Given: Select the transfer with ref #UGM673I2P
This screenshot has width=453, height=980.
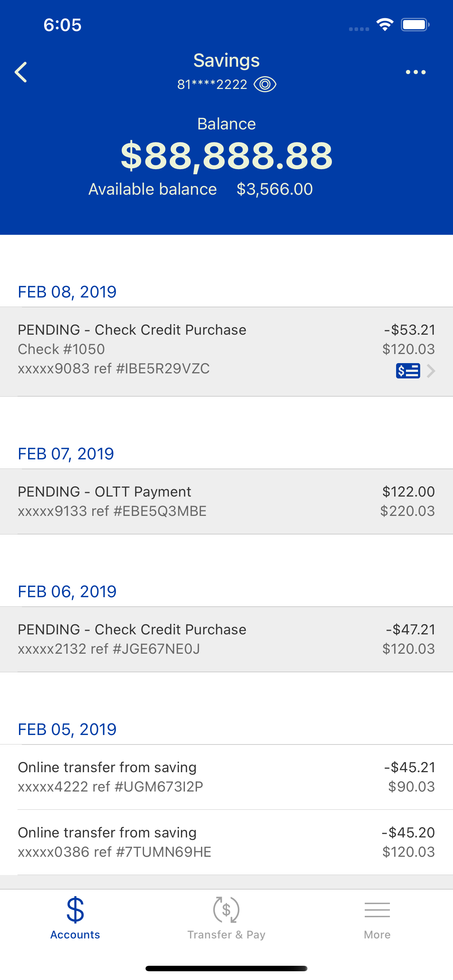Looking at the screenshot, I should (x=226, y=777).
